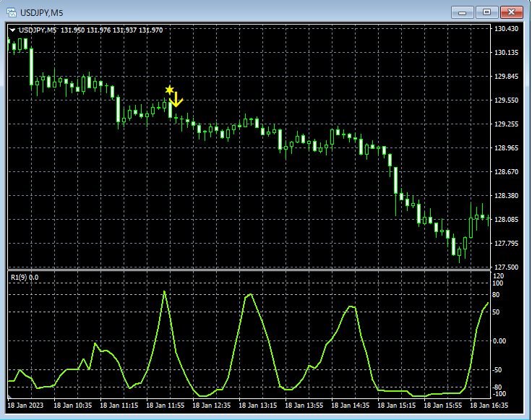
Task: Click time label 18 Jan 14:35
Action: point(350,406)
